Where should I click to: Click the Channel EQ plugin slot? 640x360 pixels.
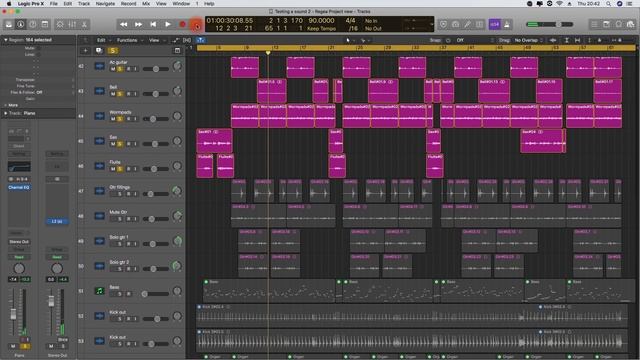[19, 187]
